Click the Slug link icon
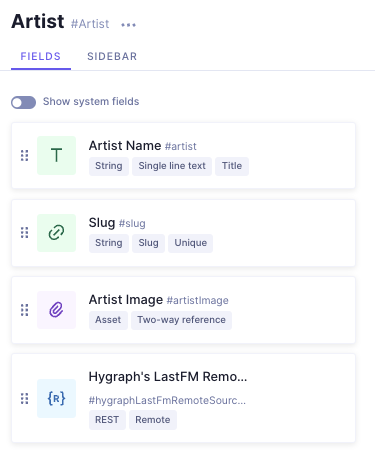375x458 pixels. pyautogui.click(x=56, y=233)
